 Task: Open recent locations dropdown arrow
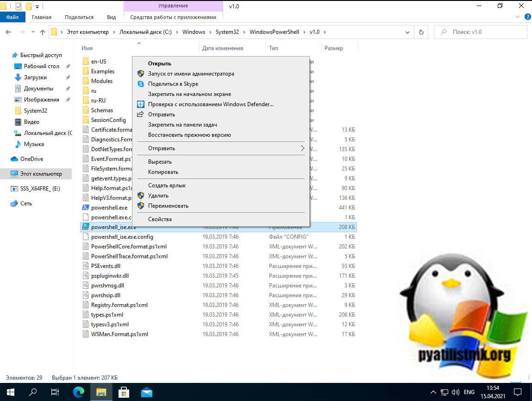pos(33,32)
